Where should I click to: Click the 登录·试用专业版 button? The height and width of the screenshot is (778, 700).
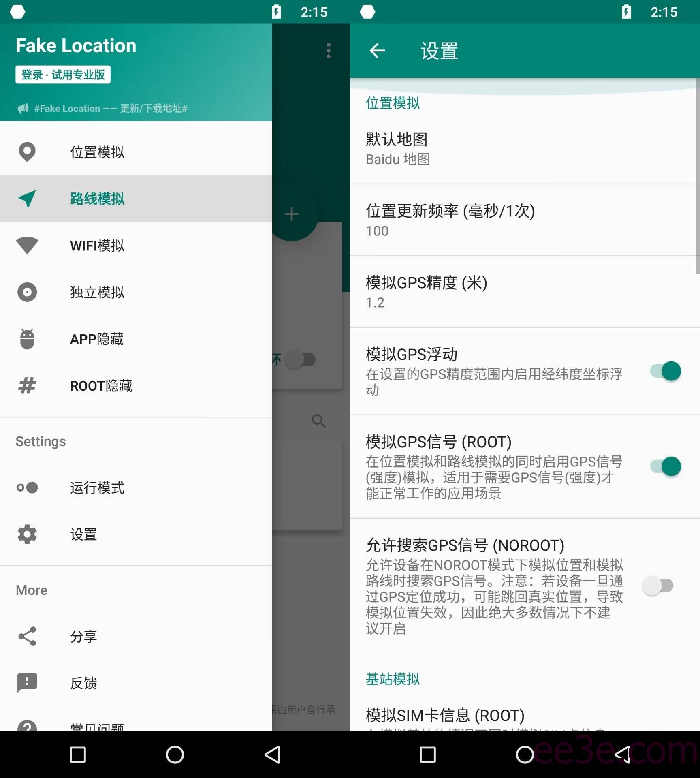pos(63,75)
